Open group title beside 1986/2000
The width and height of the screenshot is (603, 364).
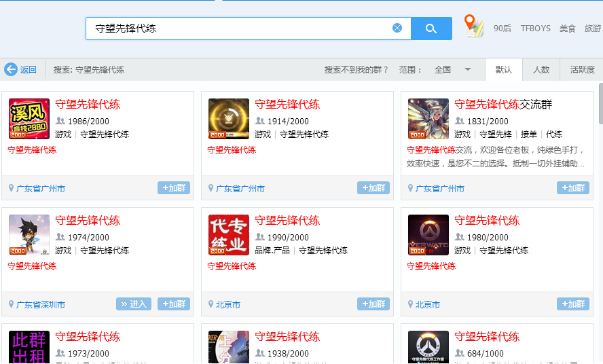88,105
